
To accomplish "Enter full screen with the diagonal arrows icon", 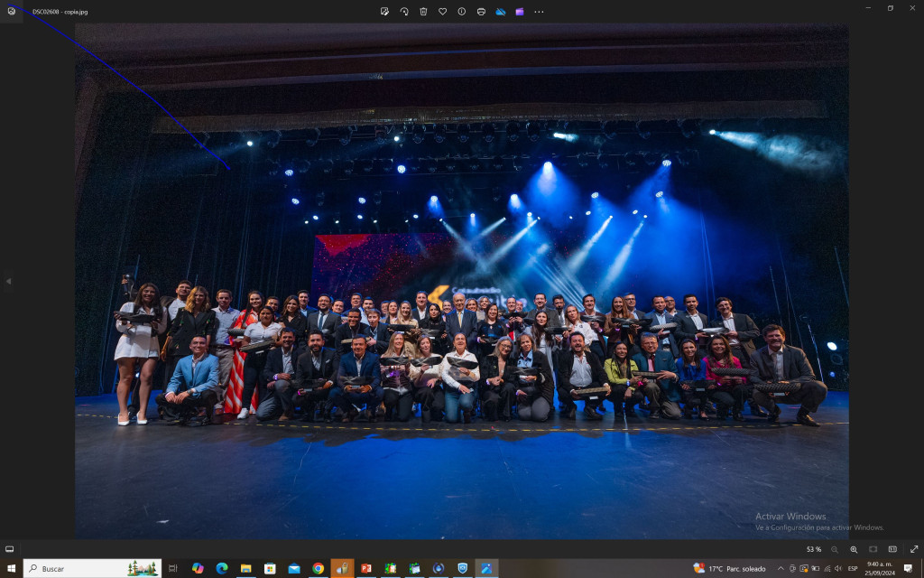I will tap(913, 549).
